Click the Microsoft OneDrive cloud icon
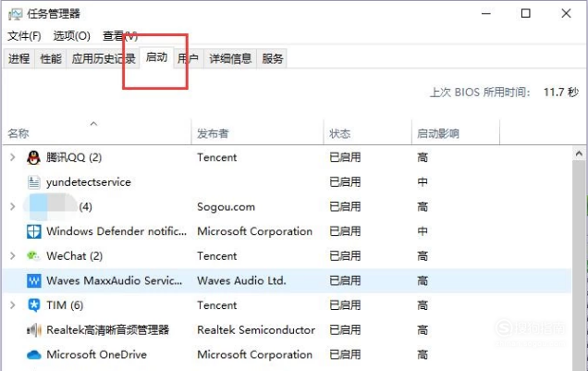The width and height of the screenshot is (588, 371). click(x=34, y=354)
